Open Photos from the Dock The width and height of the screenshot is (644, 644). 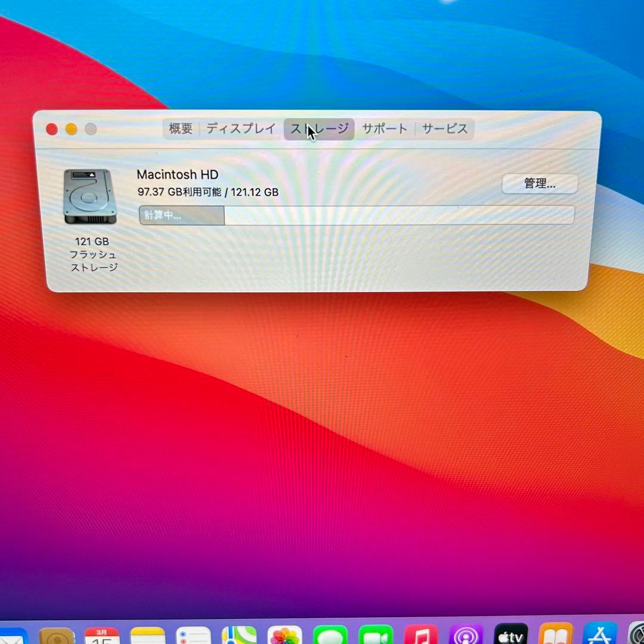tap(284, 636)
